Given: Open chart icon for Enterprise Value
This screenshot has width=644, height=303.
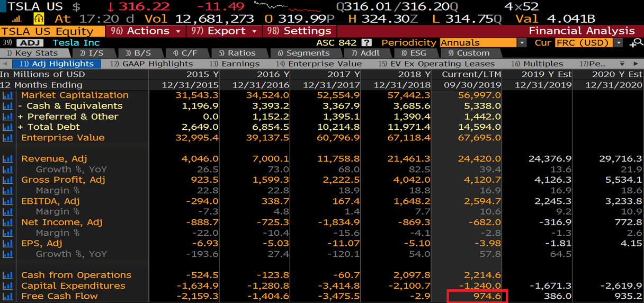Looking at the screenshot, I should click(7, 138).
